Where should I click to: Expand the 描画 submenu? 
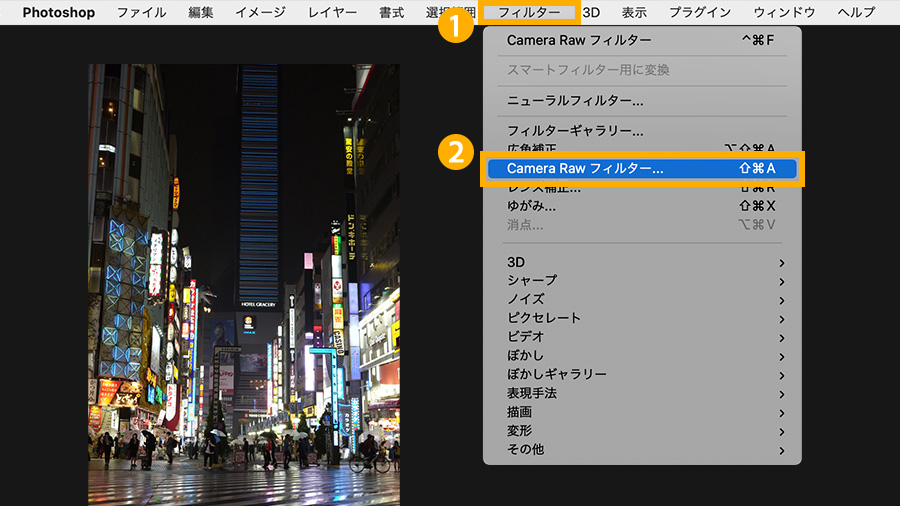coord(642,412)
